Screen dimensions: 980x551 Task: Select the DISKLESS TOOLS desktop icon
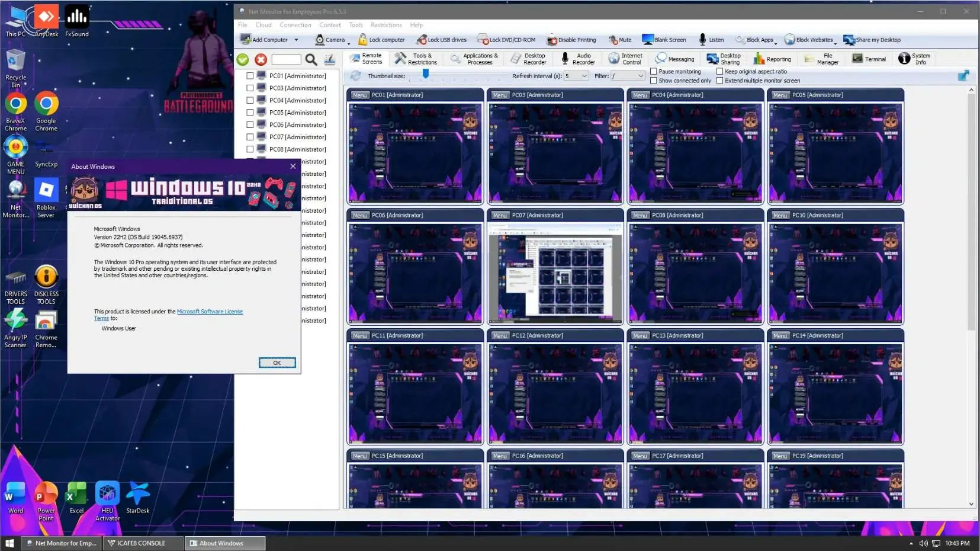(x=46, y=285)
